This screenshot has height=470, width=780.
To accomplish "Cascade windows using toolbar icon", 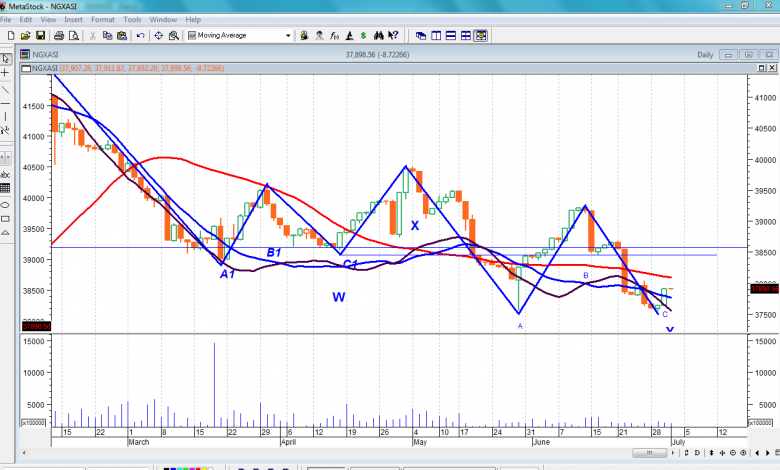I will click(x=421, y=35).
